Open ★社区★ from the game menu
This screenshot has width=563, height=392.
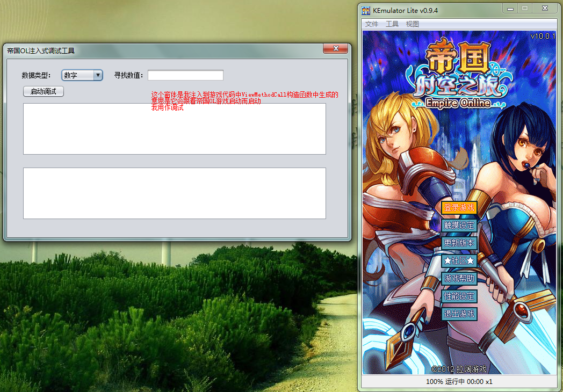pos(459,260)
